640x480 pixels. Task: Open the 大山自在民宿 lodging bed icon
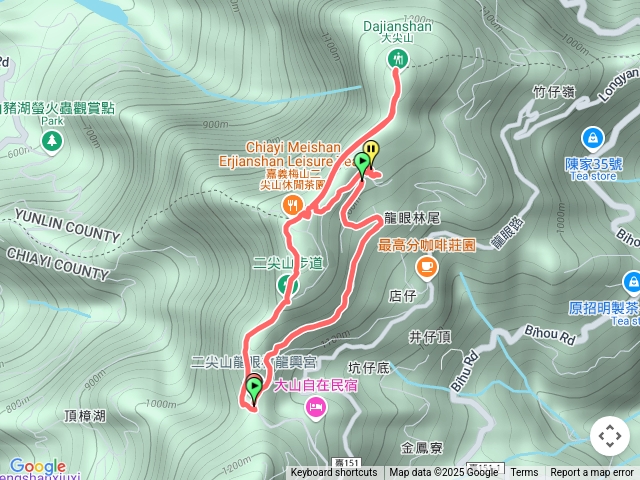pyautogui.click(x=316, y=407)
